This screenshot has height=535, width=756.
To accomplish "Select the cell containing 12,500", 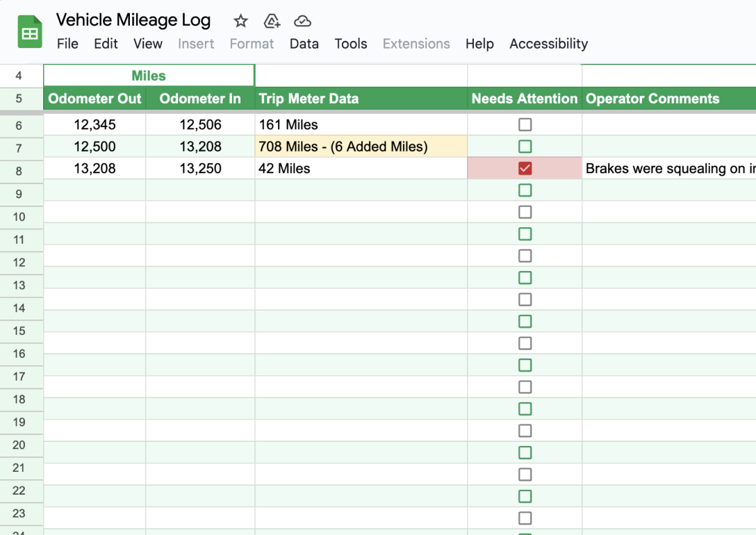I will coord(94,147).
